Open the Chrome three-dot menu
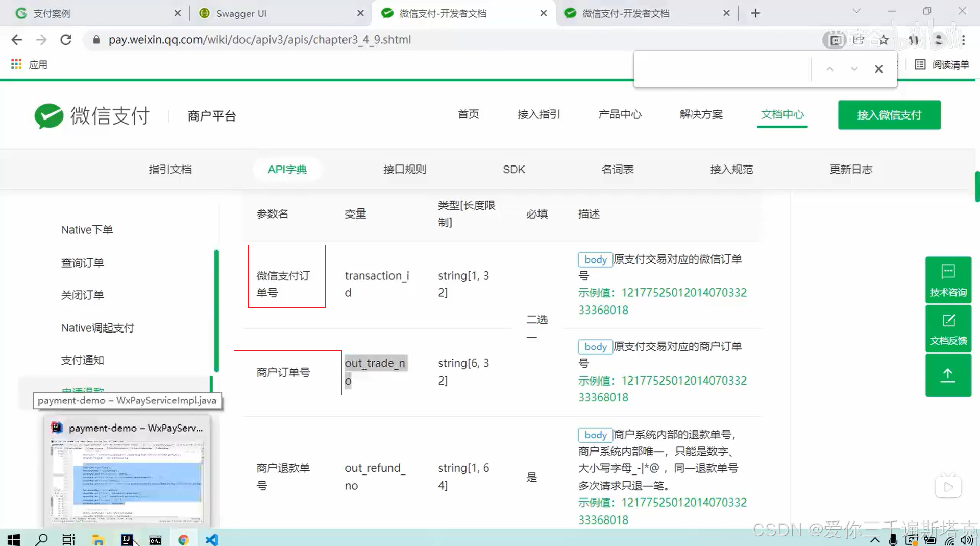Viewport: 980px width, 546px height. pyautogui.click(x=963, y=40)
